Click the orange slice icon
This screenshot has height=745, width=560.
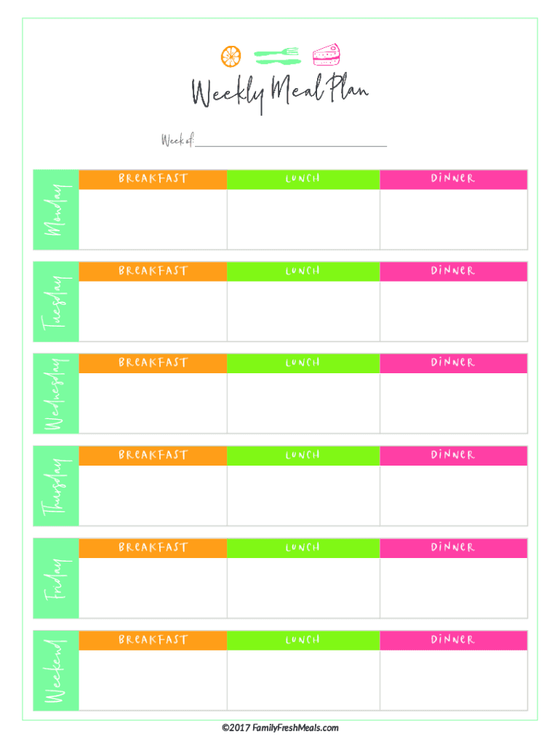tap(231, 56)
